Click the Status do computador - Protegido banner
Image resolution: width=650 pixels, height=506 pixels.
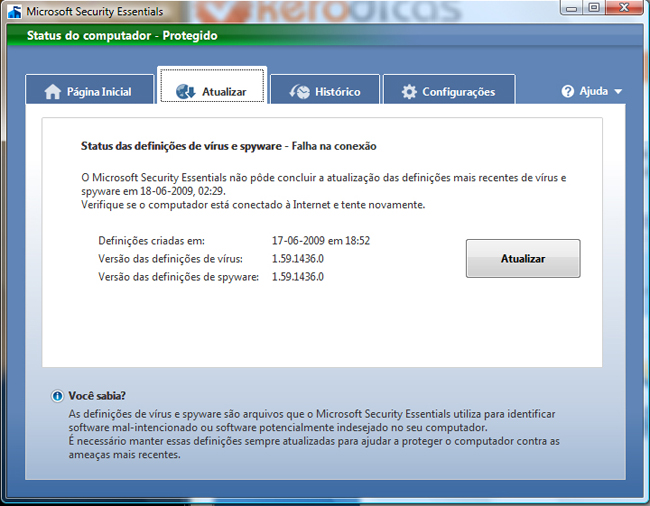click(x=122, y=36)
